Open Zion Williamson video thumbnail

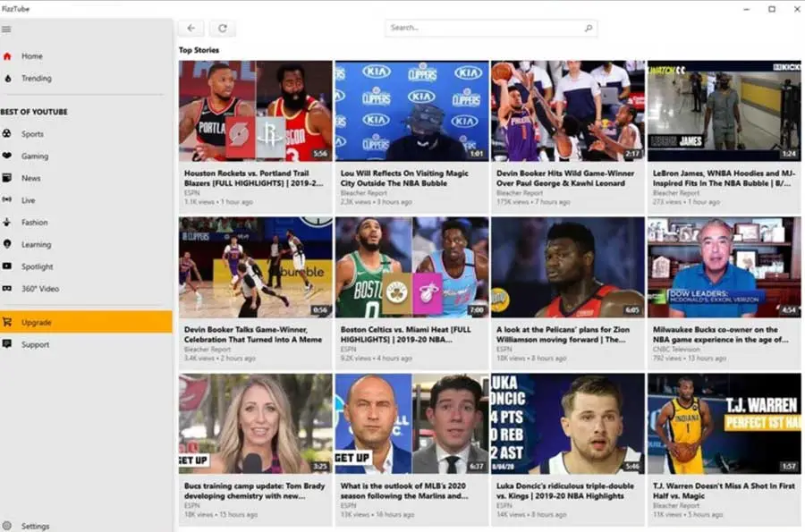tap(568, 267)
